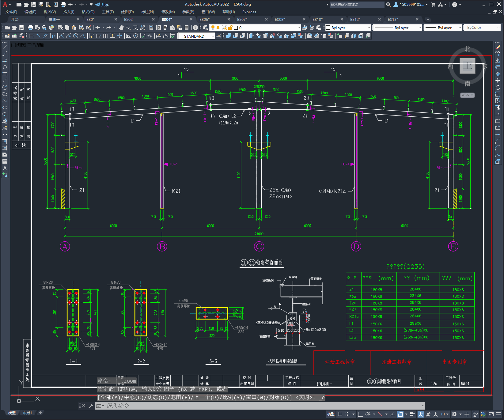Open the 标注(N) menu
This screenshot has height=420, width=504.
click(147, 12)
